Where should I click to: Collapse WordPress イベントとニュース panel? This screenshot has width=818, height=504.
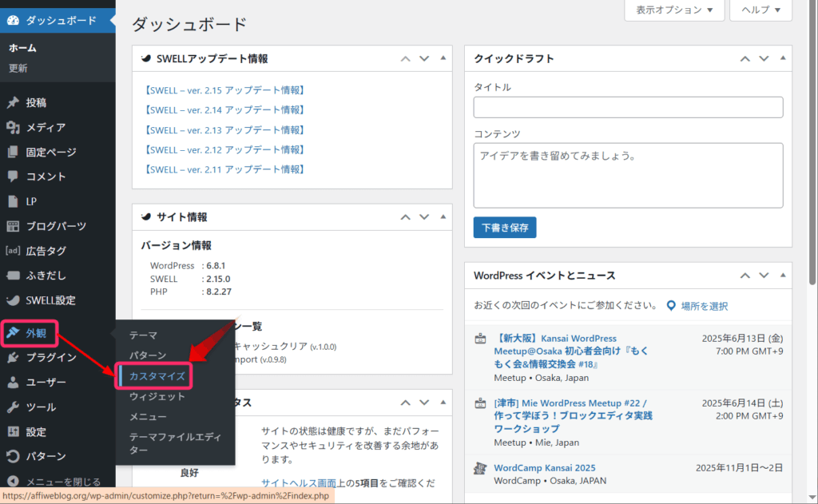(x=783, y=275)
